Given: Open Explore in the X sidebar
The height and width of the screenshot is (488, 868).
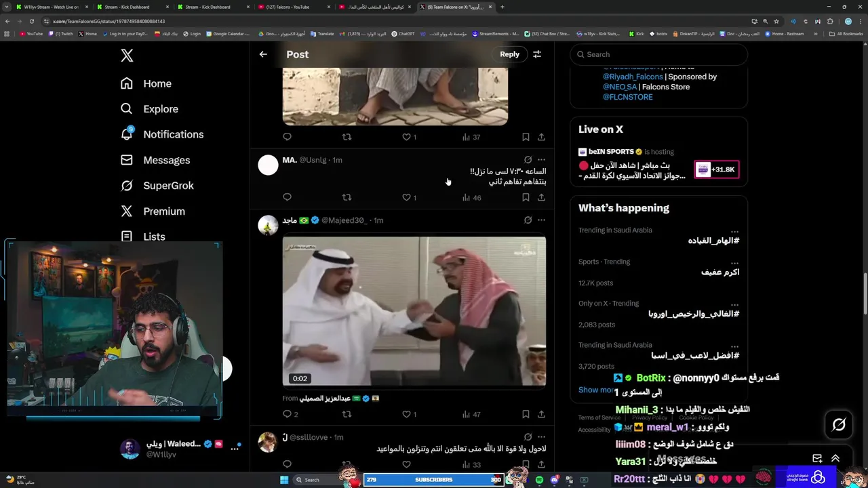Looking at the screenshot, I should (149, 109).
